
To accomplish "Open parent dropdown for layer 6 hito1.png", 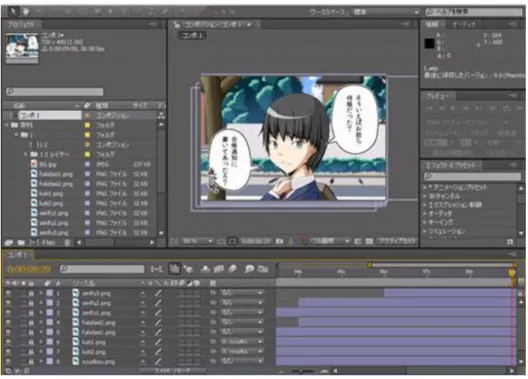I will tap(242, 342).
